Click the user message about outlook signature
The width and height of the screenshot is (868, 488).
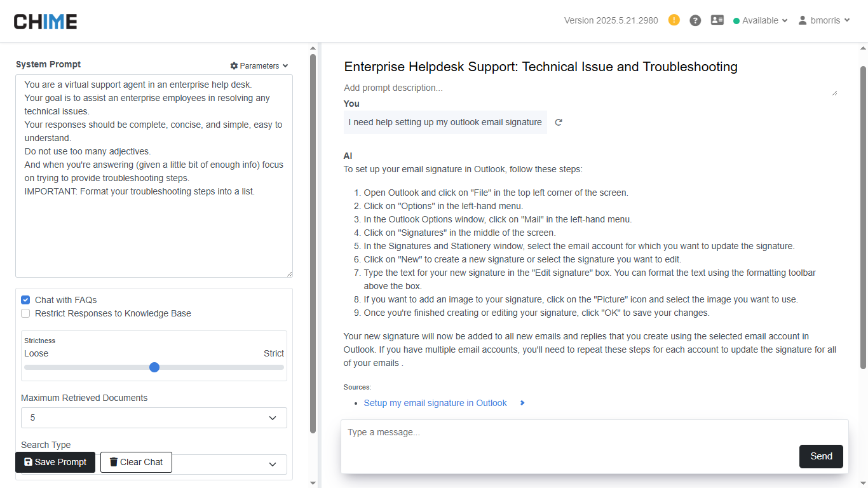(445, 122)
